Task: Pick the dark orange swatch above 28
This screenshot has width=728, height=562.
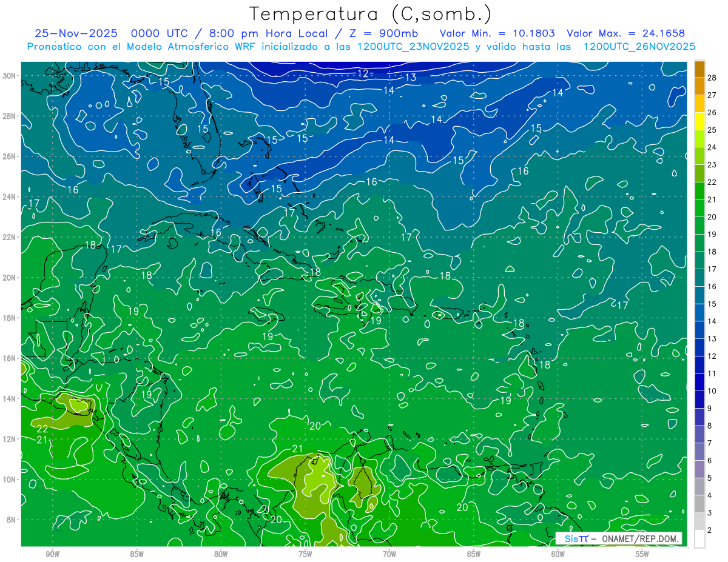Action: point(699,69)
